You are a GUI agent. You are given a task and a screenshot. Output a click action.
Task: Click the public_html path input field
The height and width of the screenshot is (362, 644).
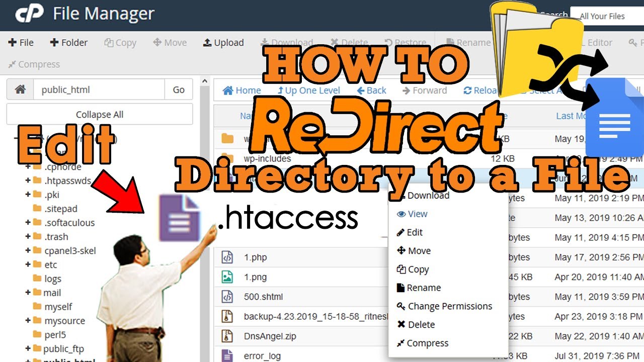pos(98,89)
